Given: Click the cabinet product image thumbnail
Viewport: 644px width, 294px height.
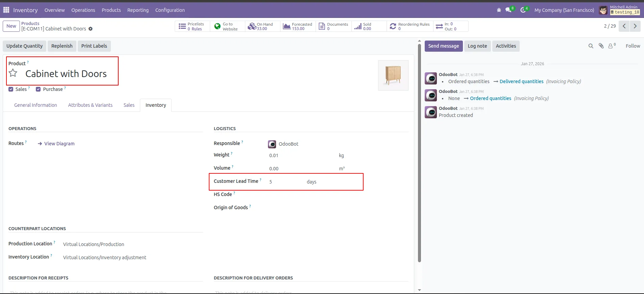Looking at the screenshot, I should click(x=393, y=75).
